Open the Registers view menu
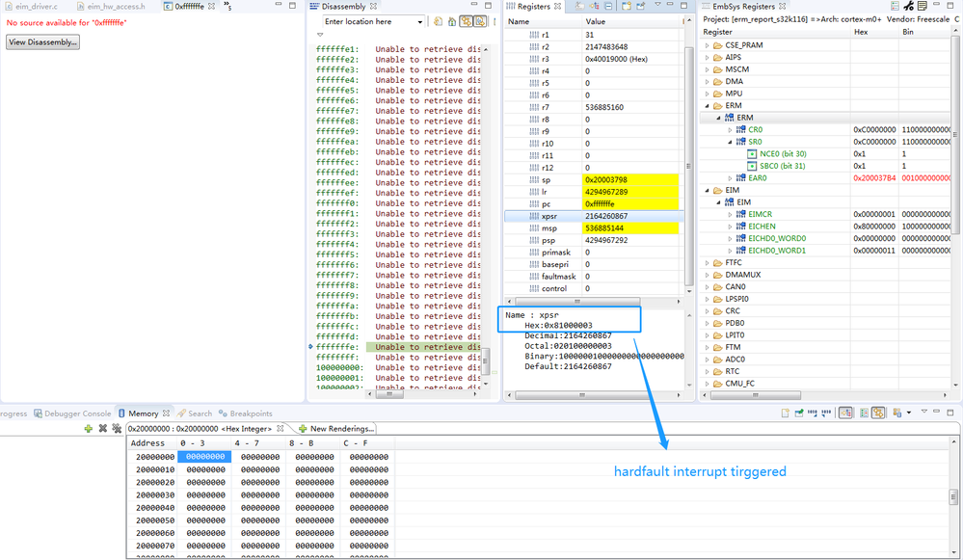 click(657, 5)
